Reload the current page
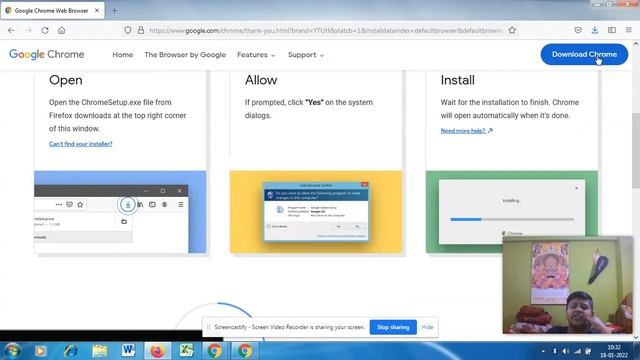This screenshot has height=360, width=640. (x=45, y=30)
